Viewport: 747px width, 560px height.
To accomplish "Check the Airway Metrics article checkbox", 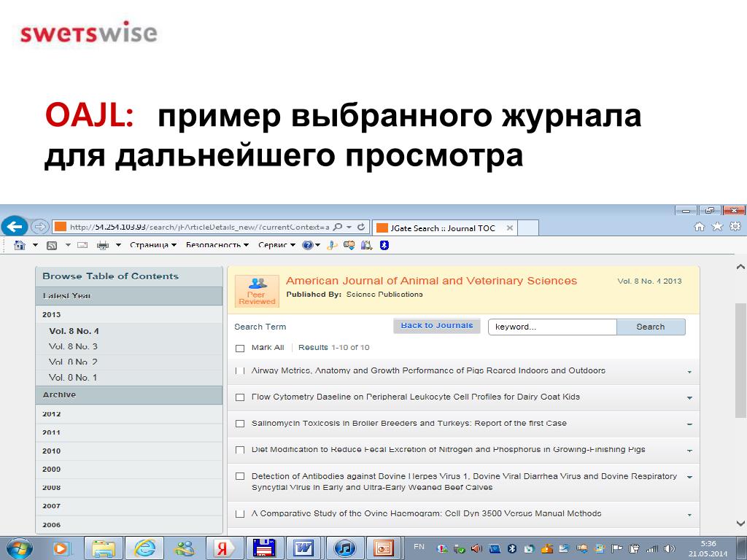I will click(x=240, y=371).
